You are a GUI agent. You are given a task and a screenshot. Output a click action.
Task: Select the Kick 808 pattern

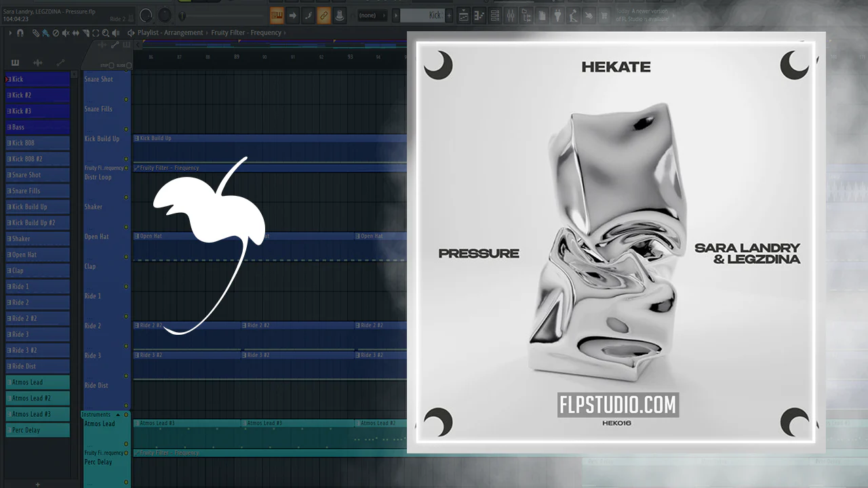(37, 143)
